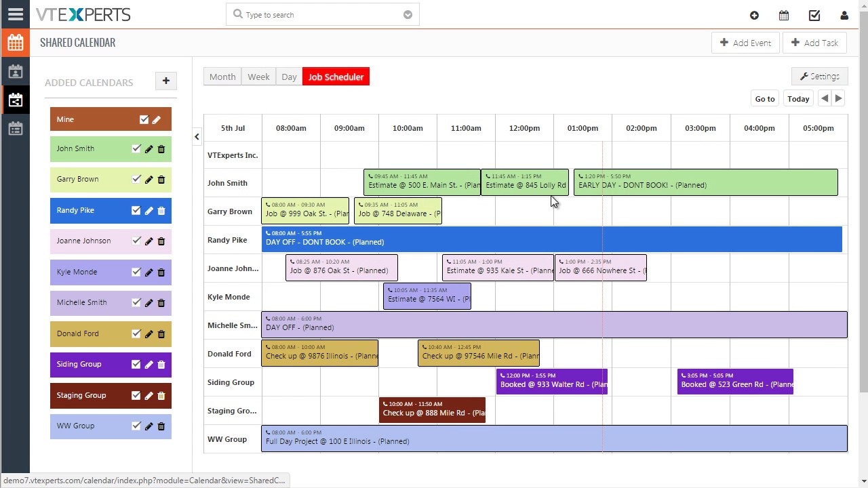The image size is (868, 488).
Task: Open the search field dropdown arrow
Action: [x=408, y=14]
